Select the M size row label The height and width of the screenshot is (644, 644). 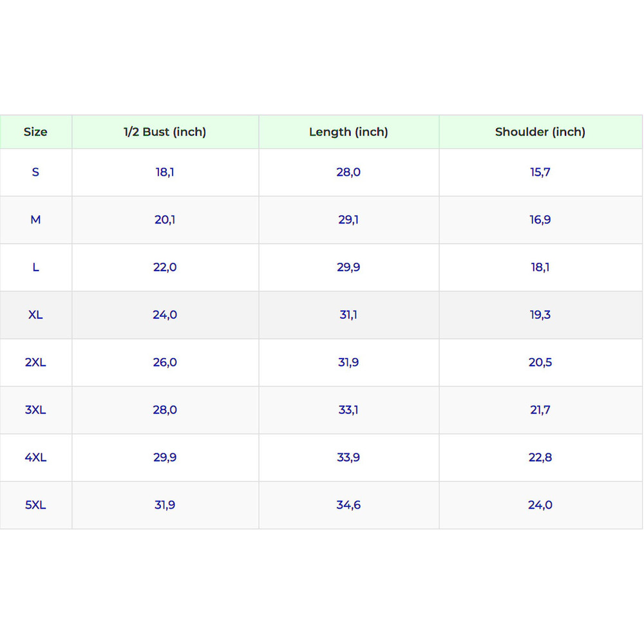(x=35, y=220)
